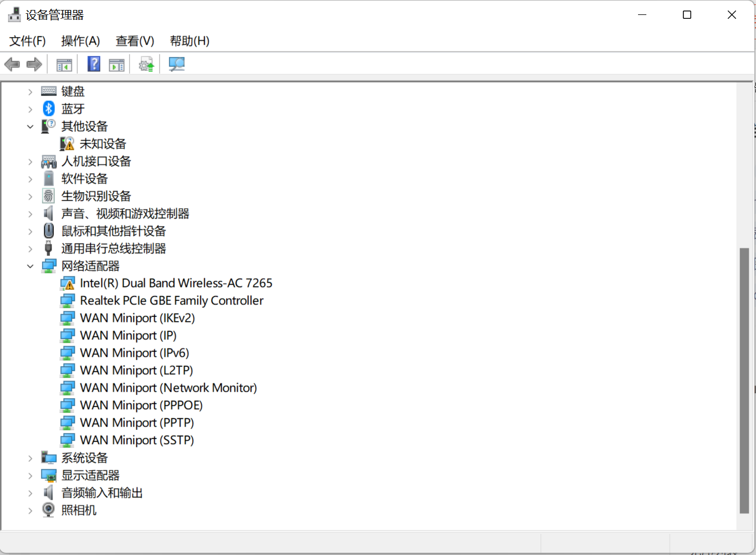Open the 操作(A) menu
756x555 pixels.
pyautogui.click(x=81, y=41)
